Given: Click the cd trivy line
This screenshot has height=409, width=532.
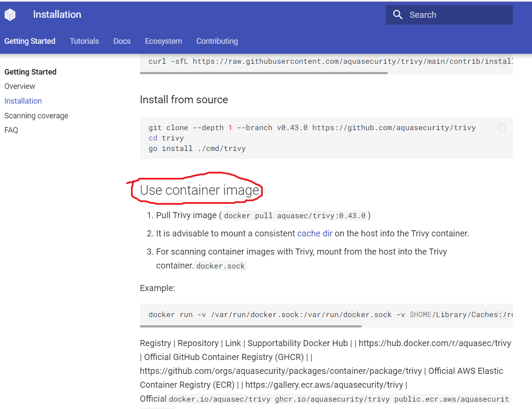Looking at the screenshot, I should point(166,138).
